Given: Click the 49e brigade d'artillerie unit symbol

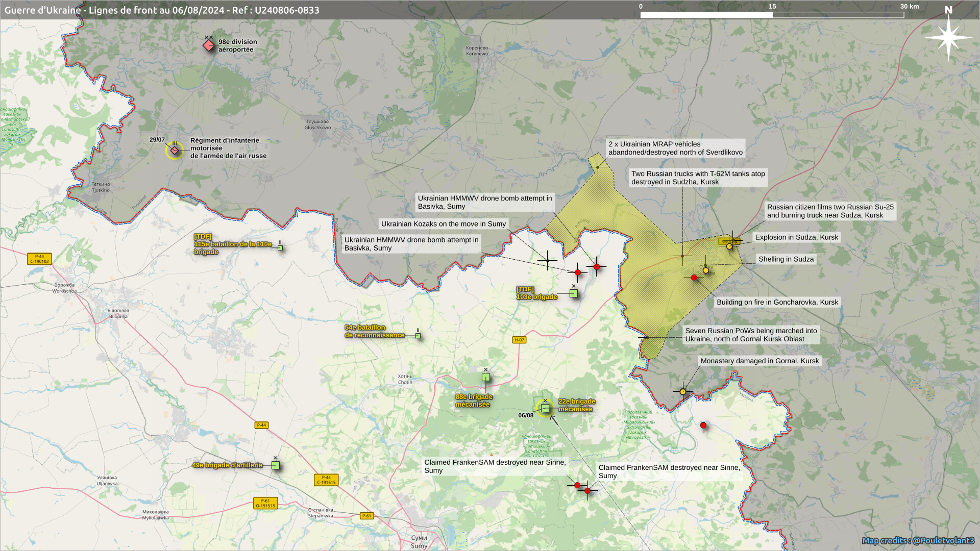Looking at the screenshot, I should point(276,465).
